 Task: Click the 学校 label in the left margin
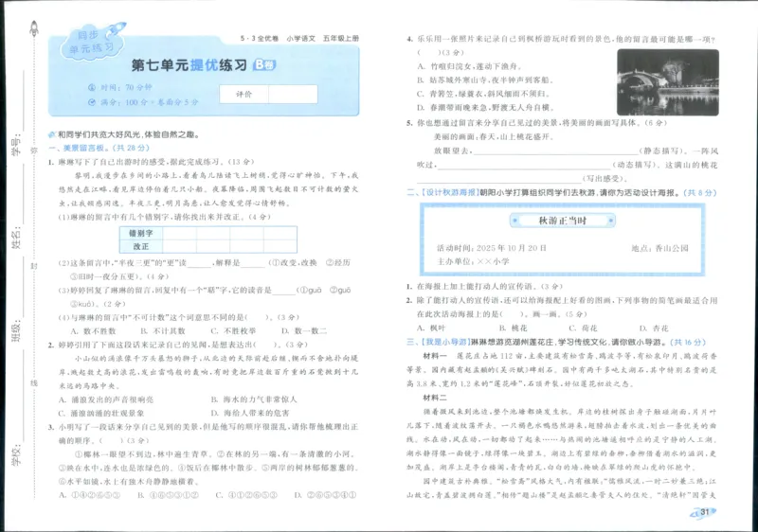click(16, 454)
